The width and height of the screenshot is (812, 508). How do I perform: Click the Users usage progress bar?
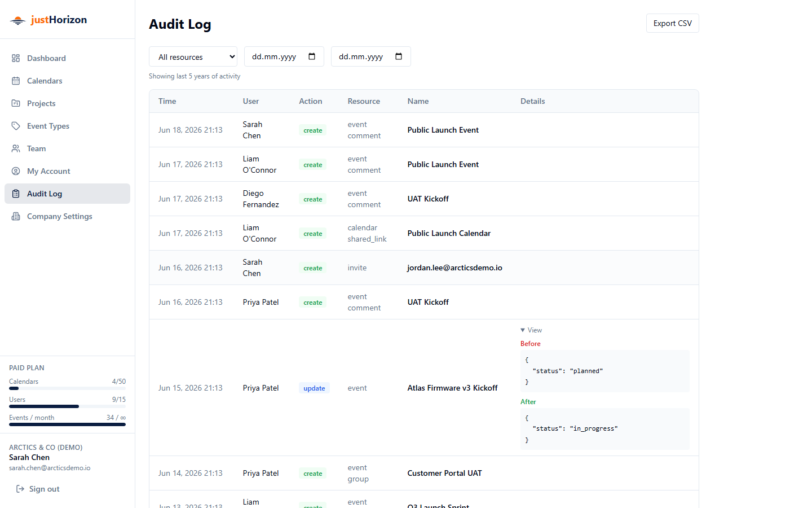pos(67,406)
